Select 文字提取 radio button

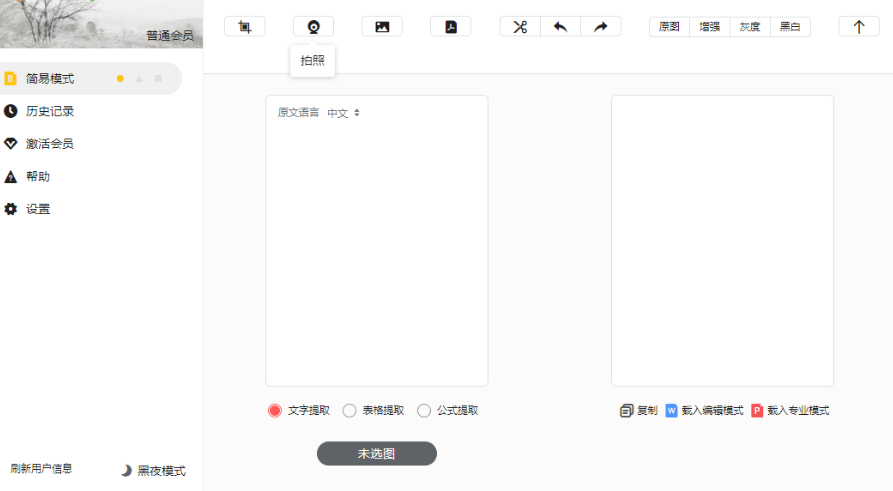point(275,411)
